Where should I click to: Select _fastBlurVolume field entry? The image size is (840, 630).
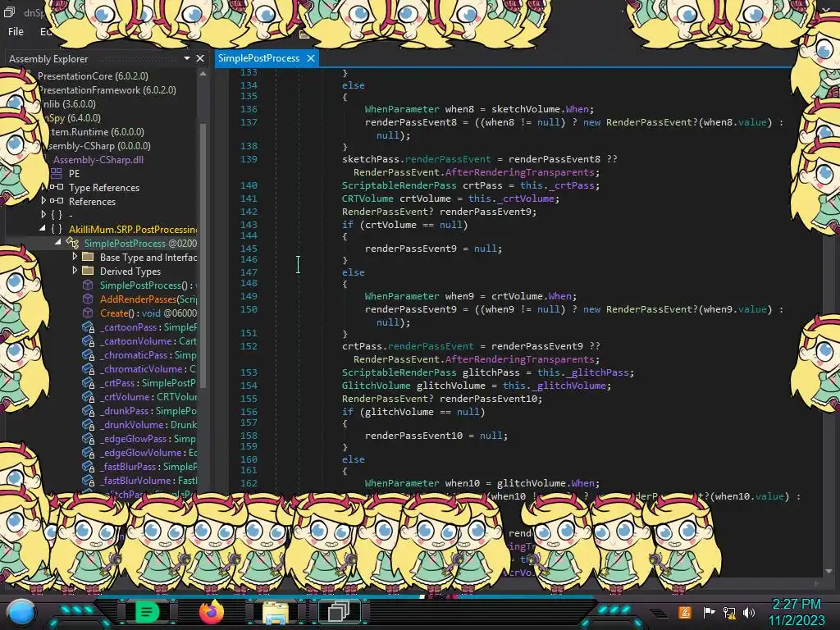148,481
